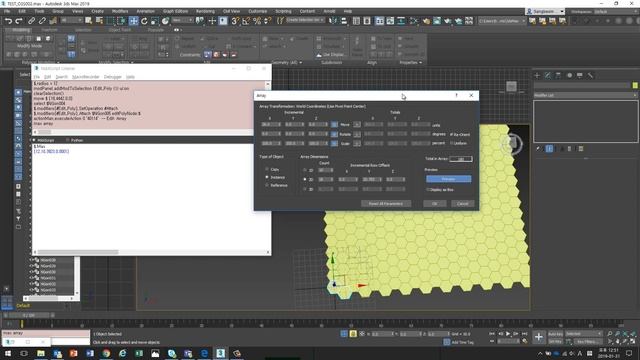This screenshot has width=640, height=360.
Task: Expand the Geometry (All) ribbon panel arrow
Action: pos(301,62)
